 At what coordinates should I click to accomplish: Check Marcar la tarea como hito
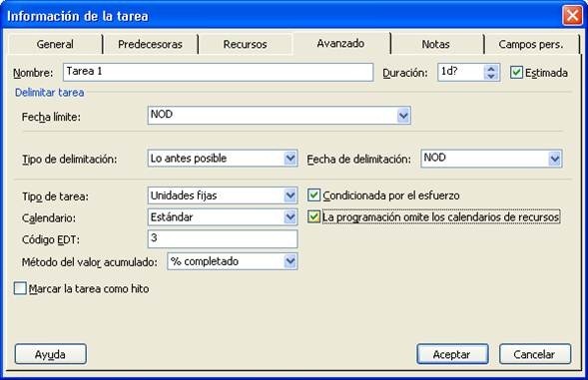(20, 288)
